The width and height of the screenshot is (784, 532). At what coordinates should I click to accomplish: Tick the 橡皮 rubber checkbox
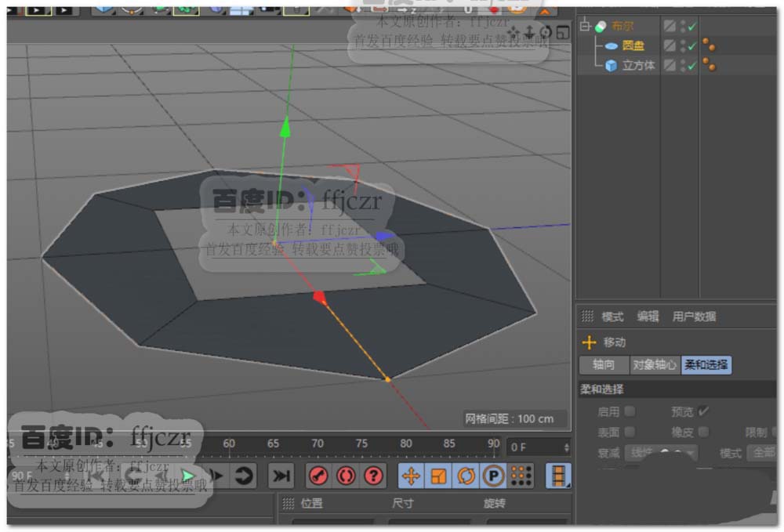click(x=703, y=432)
